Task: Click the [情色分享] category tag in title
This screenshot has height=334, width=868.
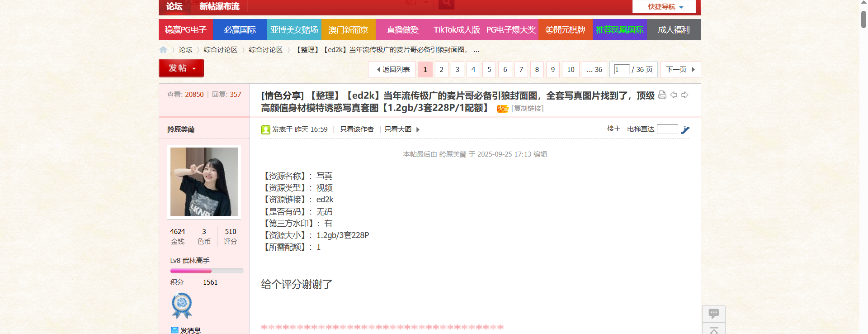Action: tap(283, 95)
